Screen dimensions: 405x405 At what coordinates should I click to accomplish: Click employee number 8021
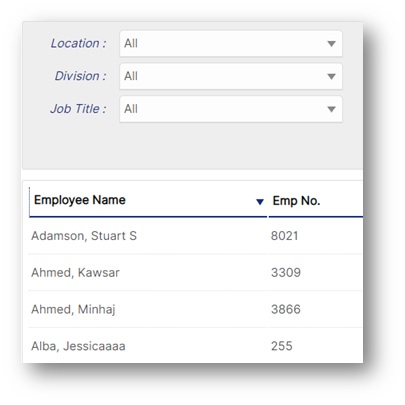[x=284, y=236]
